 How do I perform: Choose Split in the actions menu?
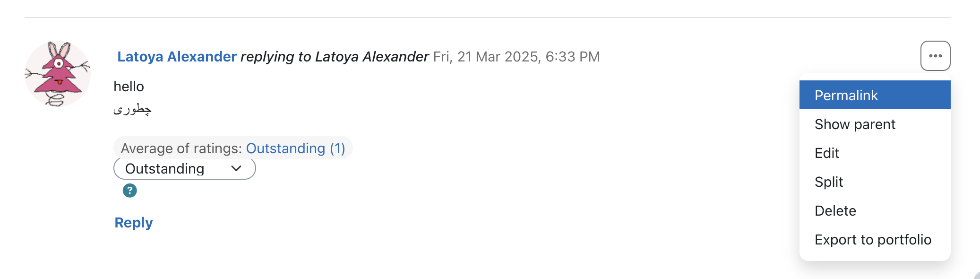[x=875, y=182]
